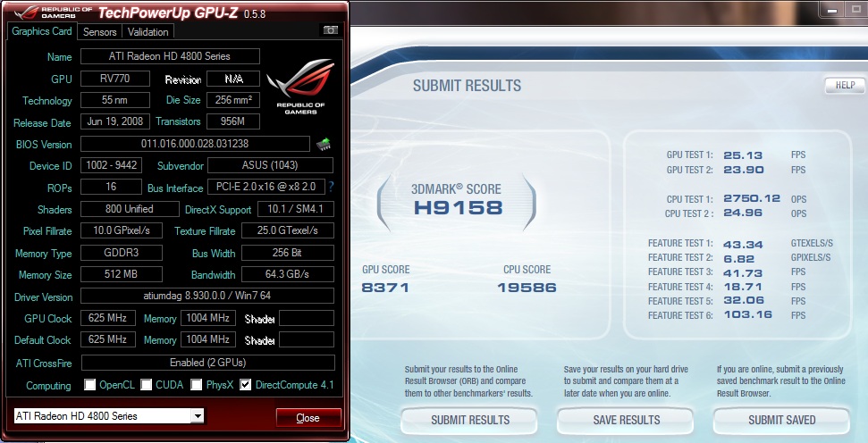
Task: Click the ATI CrossFire Enabled (2 GPUs) field
Action: [x=208, y=363]
